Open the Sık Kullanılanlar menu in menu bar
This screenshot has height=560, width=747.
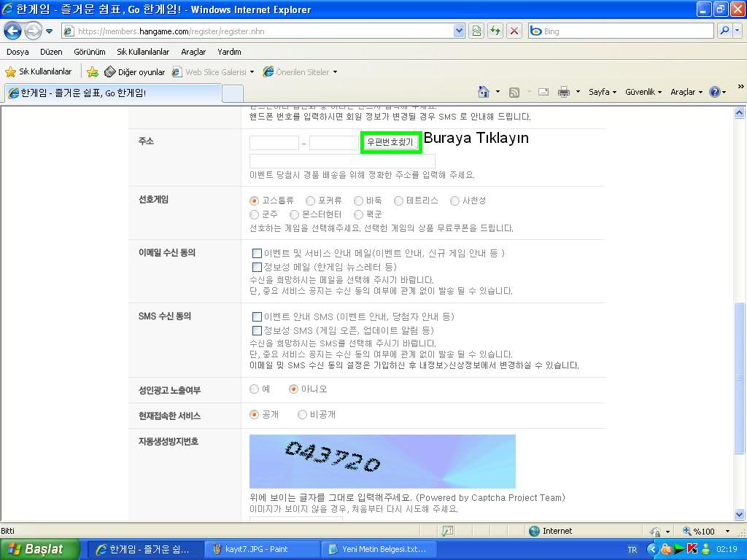pos(143,52)
